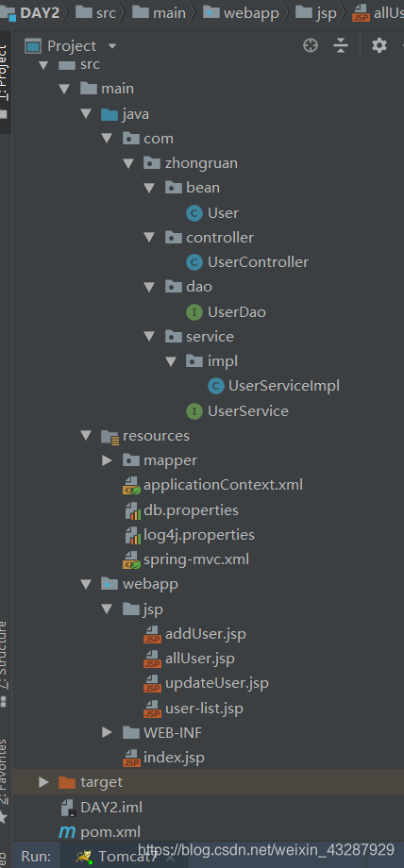Select user-list.jsp file name

coord(204,709)
